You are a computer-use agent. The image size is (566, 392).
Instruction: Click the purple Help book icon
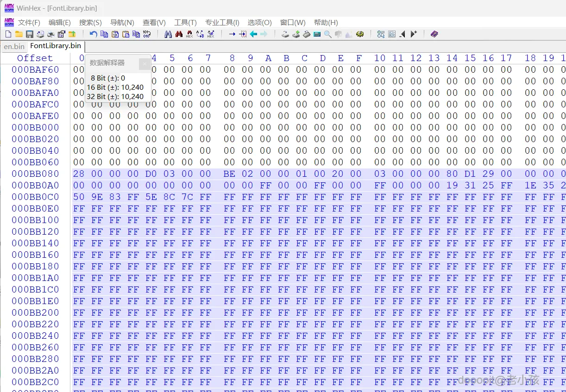[434, 34]
